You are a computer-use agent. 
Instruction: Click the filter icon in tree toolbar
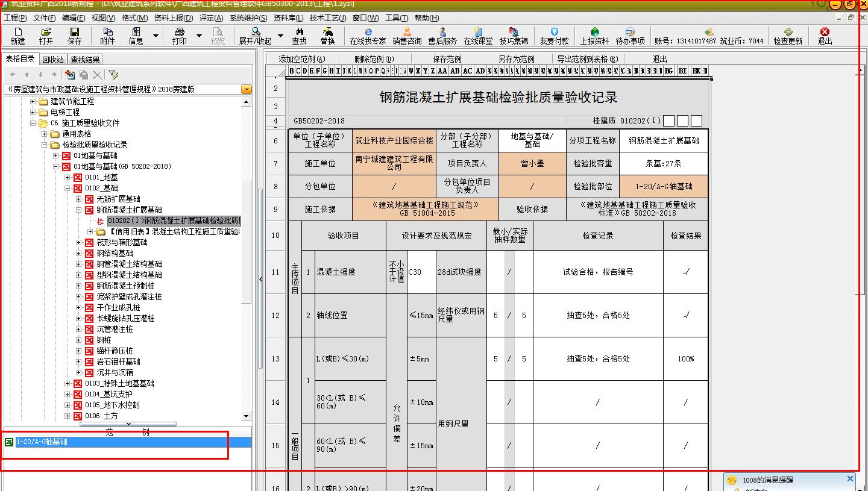[x=113, y=75]
